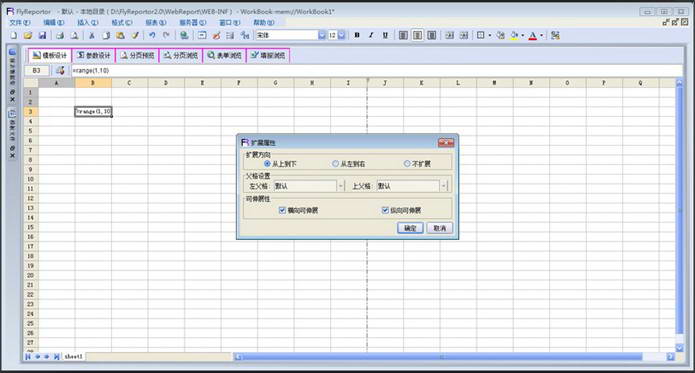
Task: Click the last toolbar icon after font color
Action: tap(555, 35)
